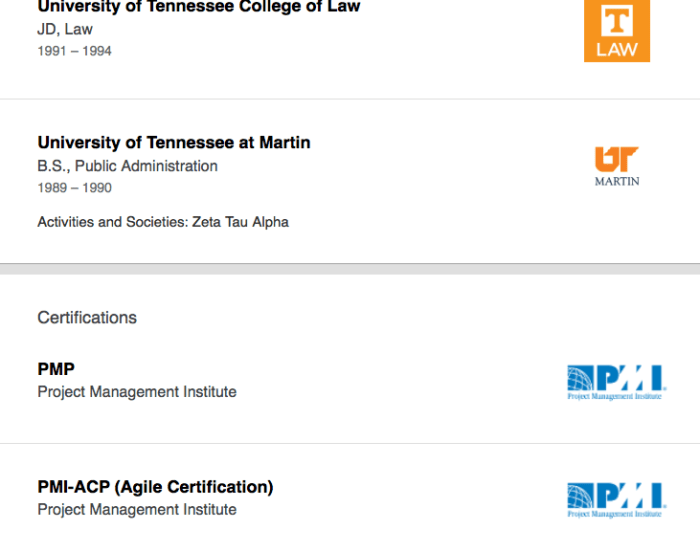Click the separator line between the two schools
Viewport: 700px width, 552px height.
click(350, 99)
